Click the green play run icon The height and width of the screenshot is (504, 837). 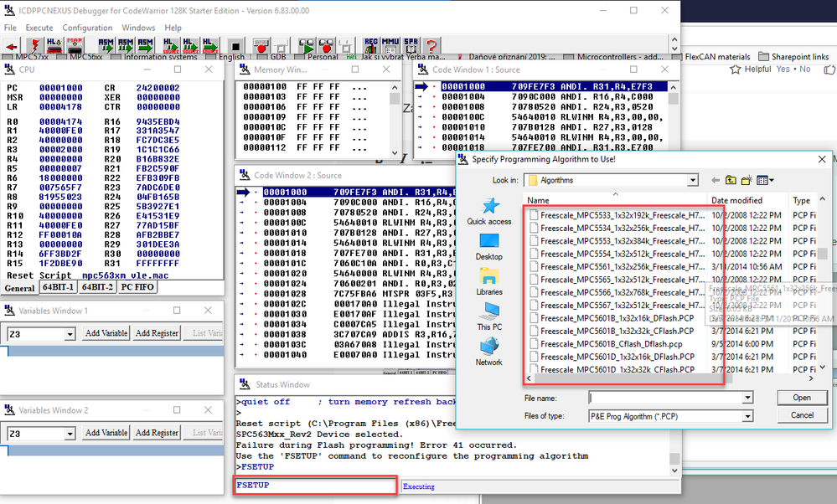pos(307,46)
